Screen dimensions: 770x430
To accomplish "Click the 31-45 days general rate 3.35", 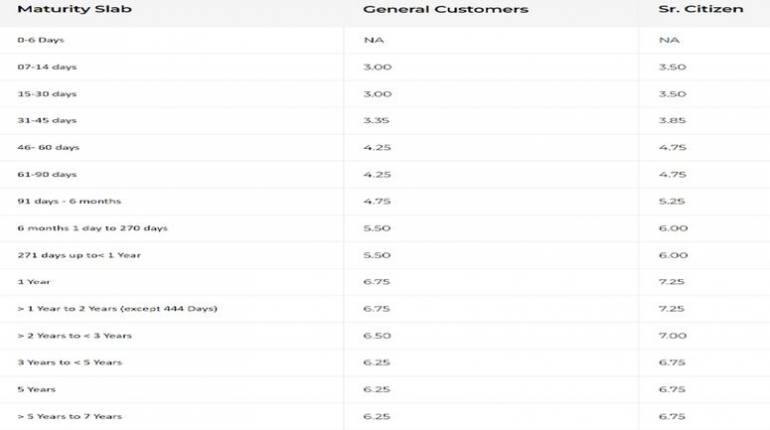I will (x=376, y=121).
